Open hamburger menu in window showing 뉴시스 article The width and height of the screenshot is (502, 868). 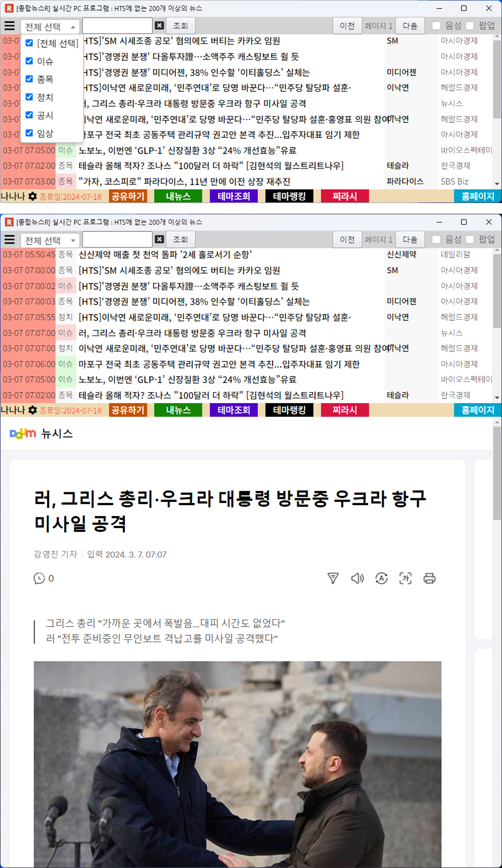[9, 239]
